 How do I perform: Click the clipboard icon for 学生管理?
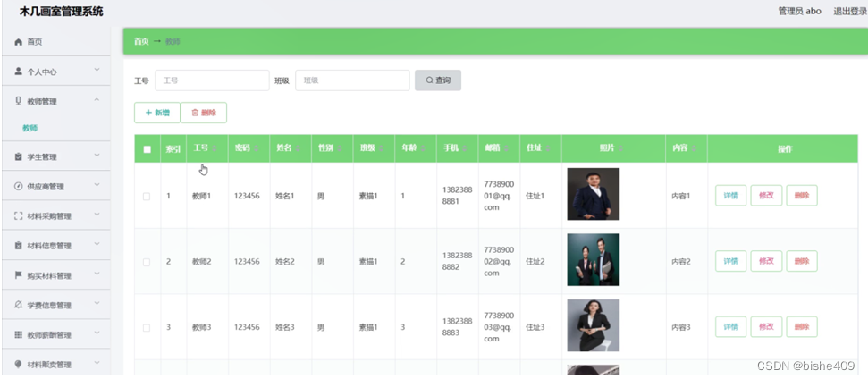tap(18, 157)
